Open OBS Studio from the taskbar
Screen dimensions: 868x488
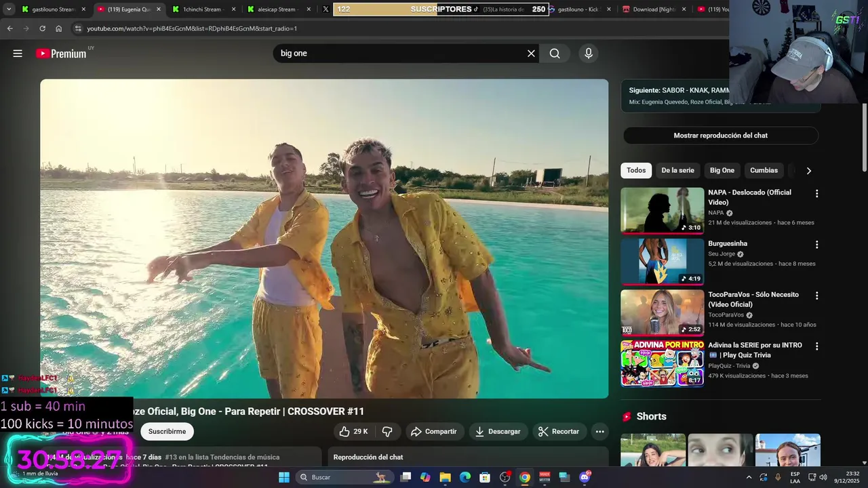(x=505, y=477)
